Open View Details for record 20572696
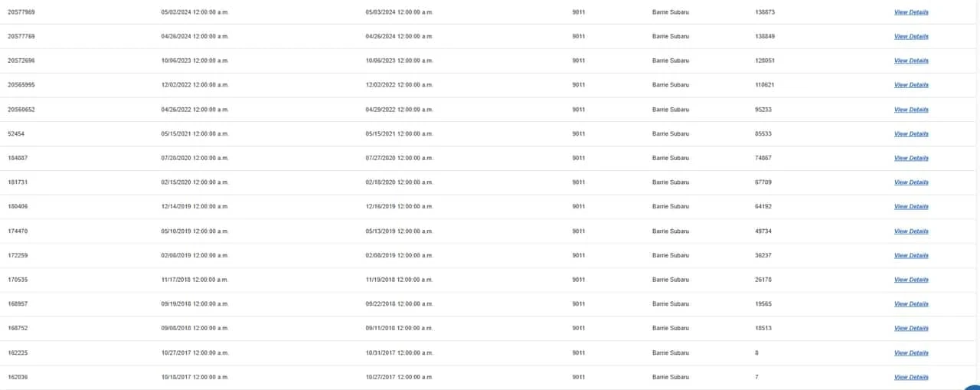980x390 pixels. coord(911,61)
